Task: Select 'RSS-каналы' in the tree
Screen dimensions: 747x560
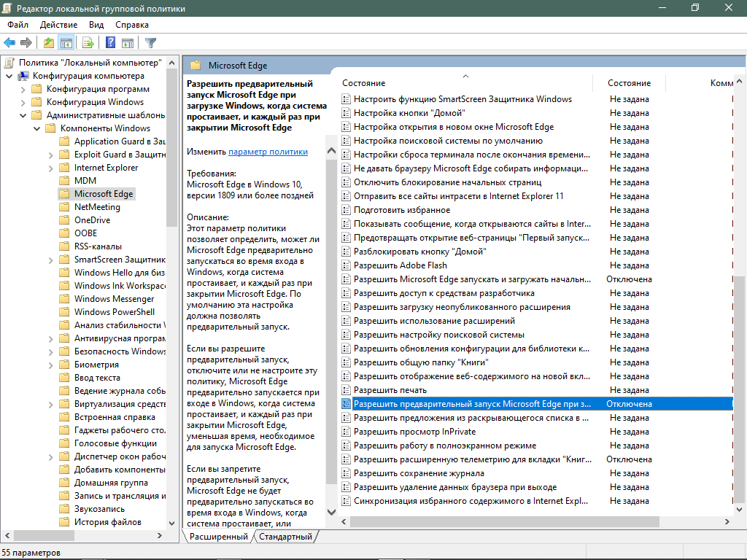Action: pos(98,246)
